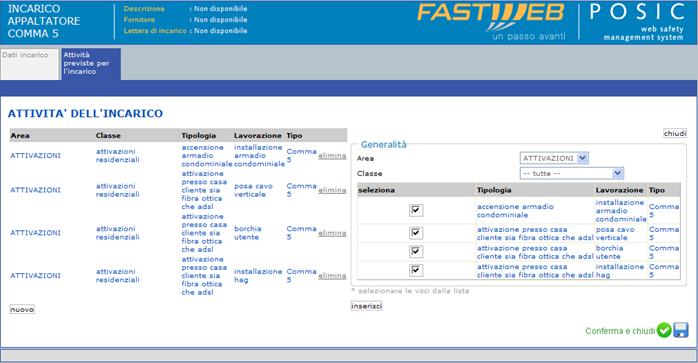Viewport: 698px width, 363px height.
Task: Switch to the Dati incarico tab
Action: pos(29,64)
